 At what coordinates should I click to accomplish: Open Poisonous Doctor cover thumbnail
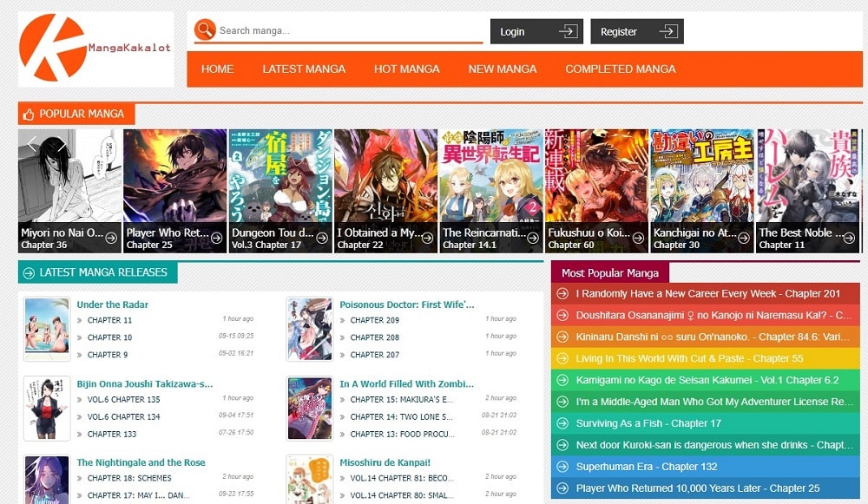(x=310, y=329)
